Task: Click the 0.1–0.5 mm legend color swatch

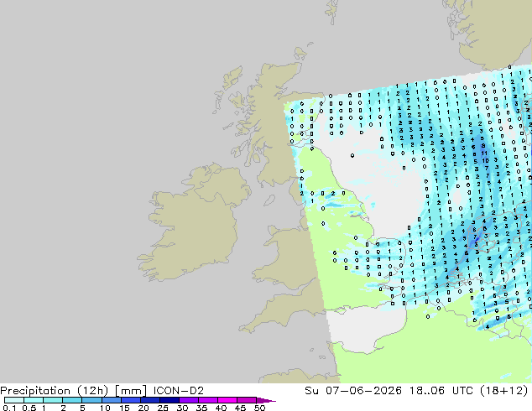Action: coord(14,400)
